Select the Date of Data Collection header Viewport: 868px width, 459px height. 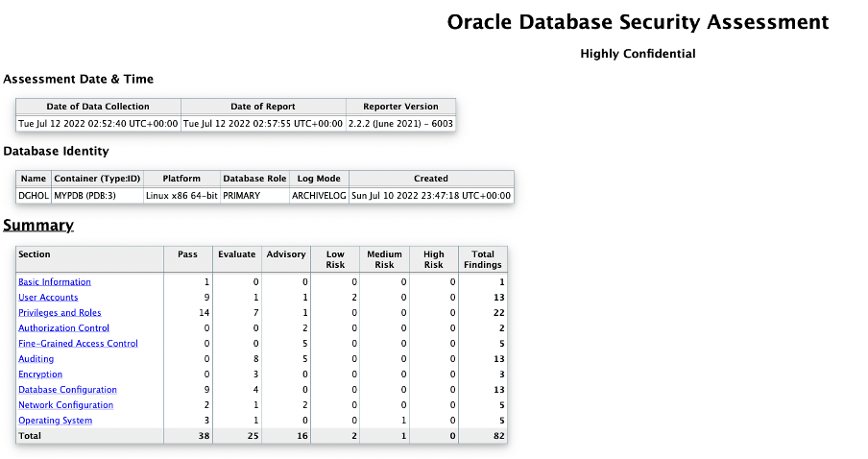(x=98, y=107)
